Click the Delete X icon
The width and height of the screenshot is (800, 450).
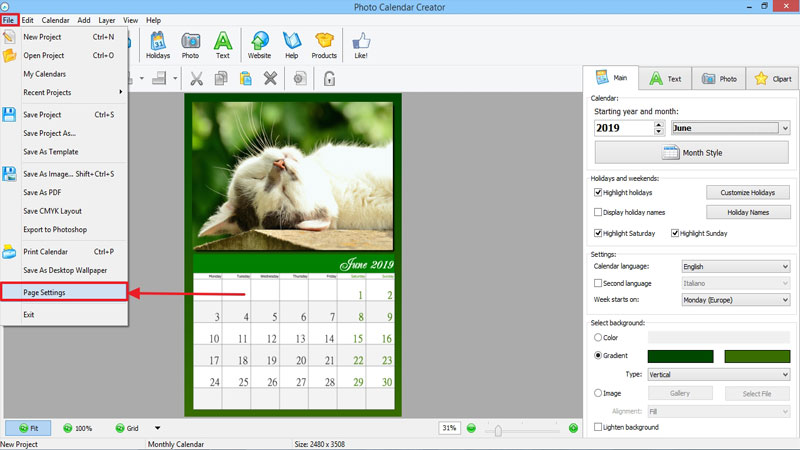pyautogui.click(x=270, y=79)
